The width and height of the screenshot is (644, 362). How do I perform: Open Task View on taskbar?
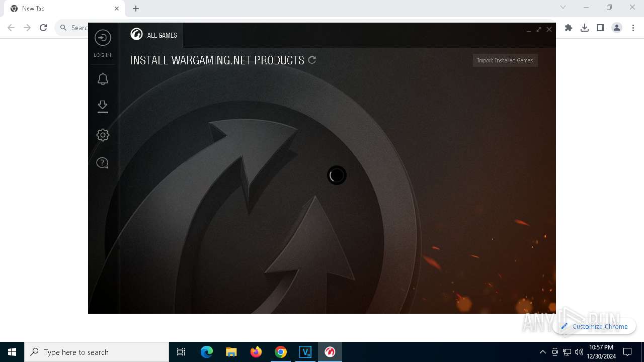pyautogui.click(x=181, y=352)
